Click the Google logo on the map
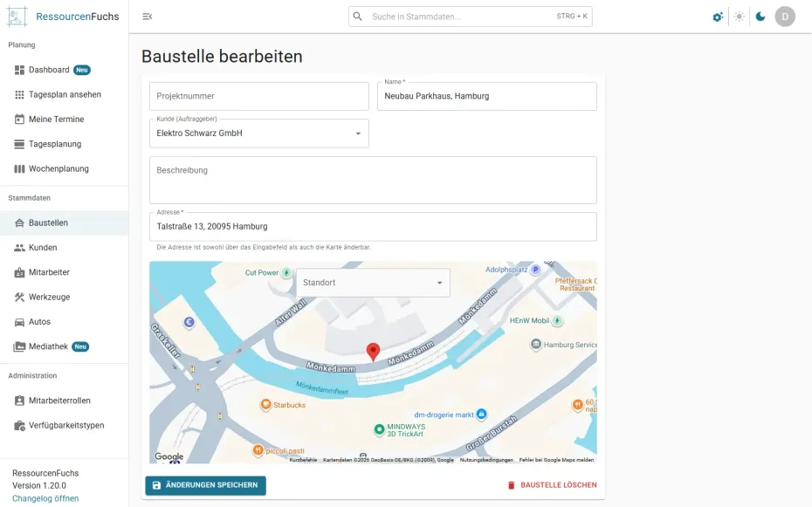 tap(169, 456)
